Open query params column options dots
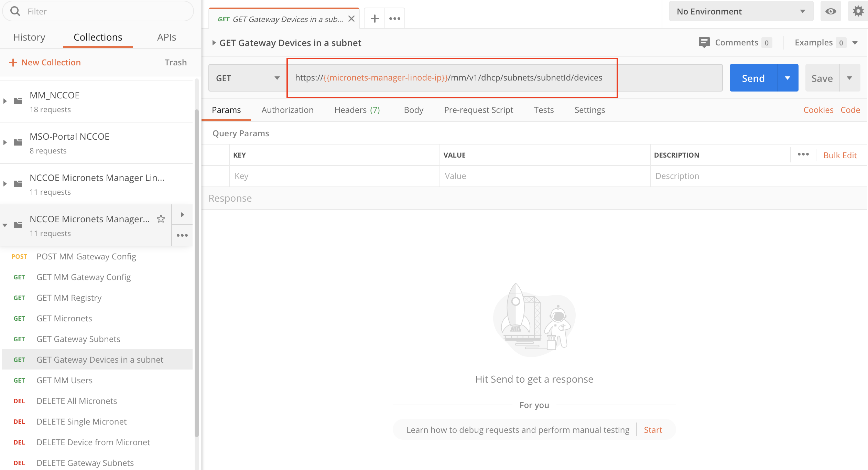 tap(803, 154)
